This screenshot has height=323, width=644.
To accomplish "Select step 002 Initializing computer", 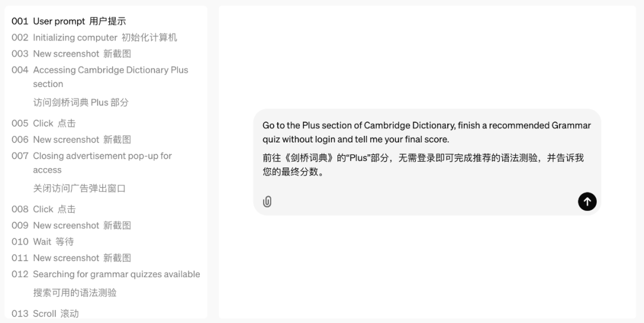I will click(94, 38).
